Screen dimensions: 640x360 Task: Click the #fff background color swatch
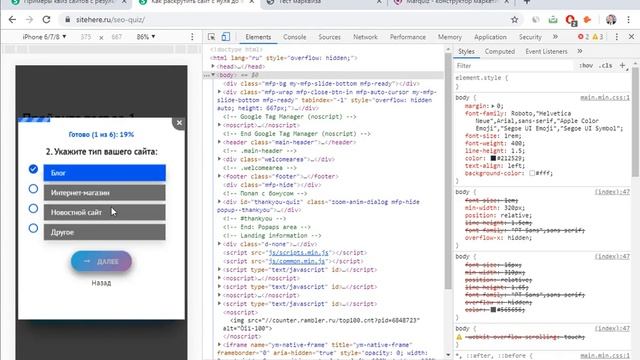pos(532,173)
